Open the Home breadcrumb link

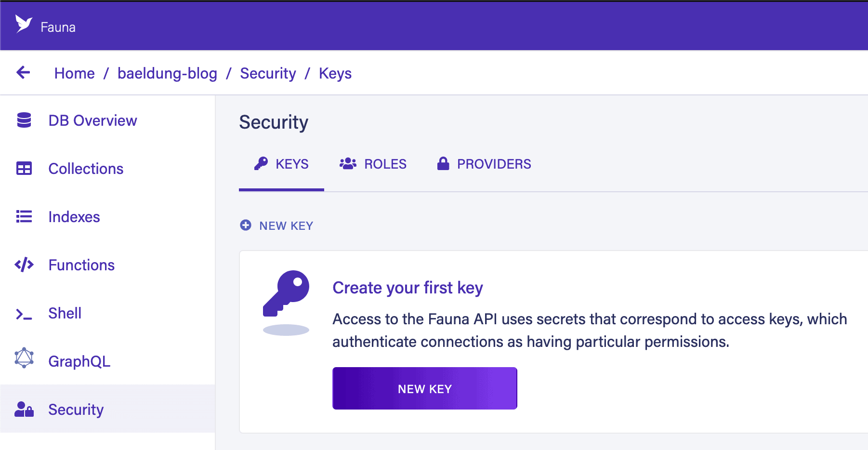[74, 73]
